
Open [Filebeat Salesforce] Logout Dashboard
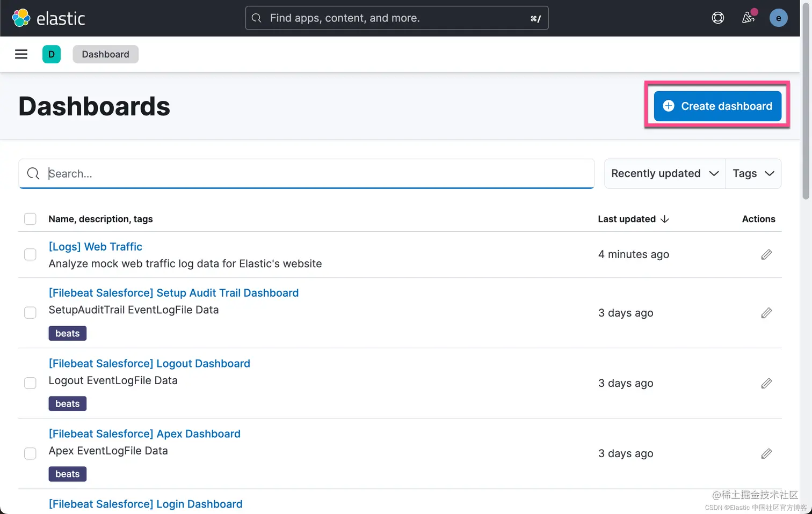click(x=149, y=363)
